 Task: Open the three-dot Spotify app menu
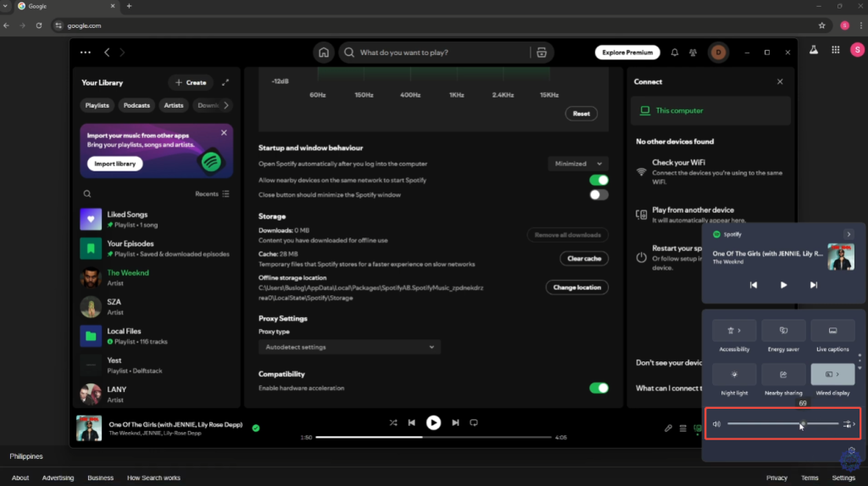coord(86,53)
